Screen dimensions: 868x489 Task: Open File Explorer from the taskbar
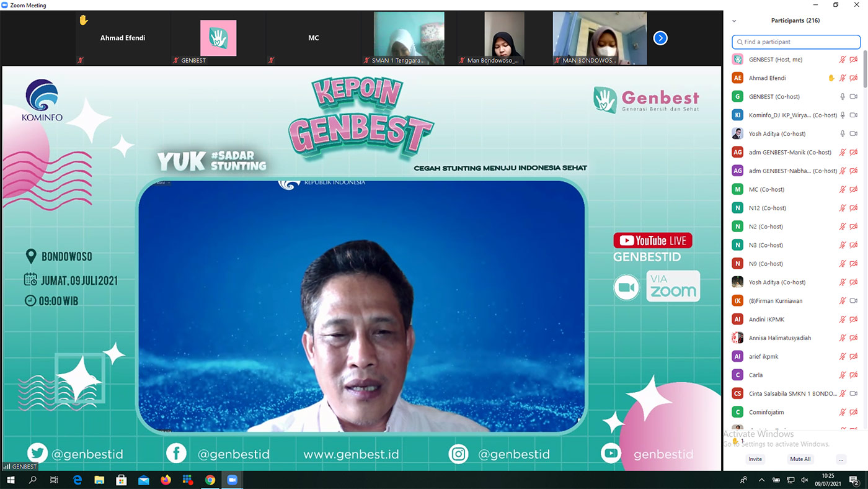(x=99, y=480)
